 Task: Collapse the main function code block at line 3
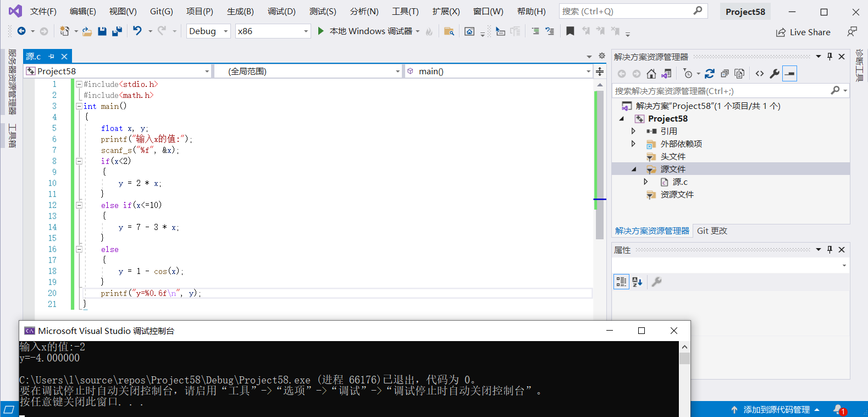pos(79,106)
